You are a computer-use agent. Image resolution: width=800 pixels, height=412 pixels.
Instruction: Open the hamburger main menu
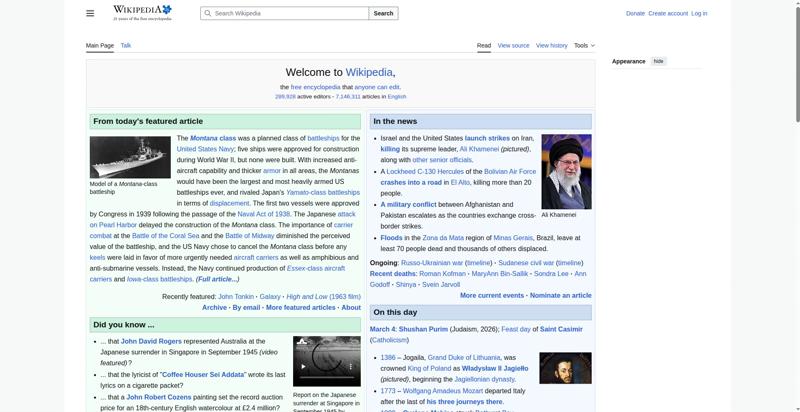click(90, 13)
